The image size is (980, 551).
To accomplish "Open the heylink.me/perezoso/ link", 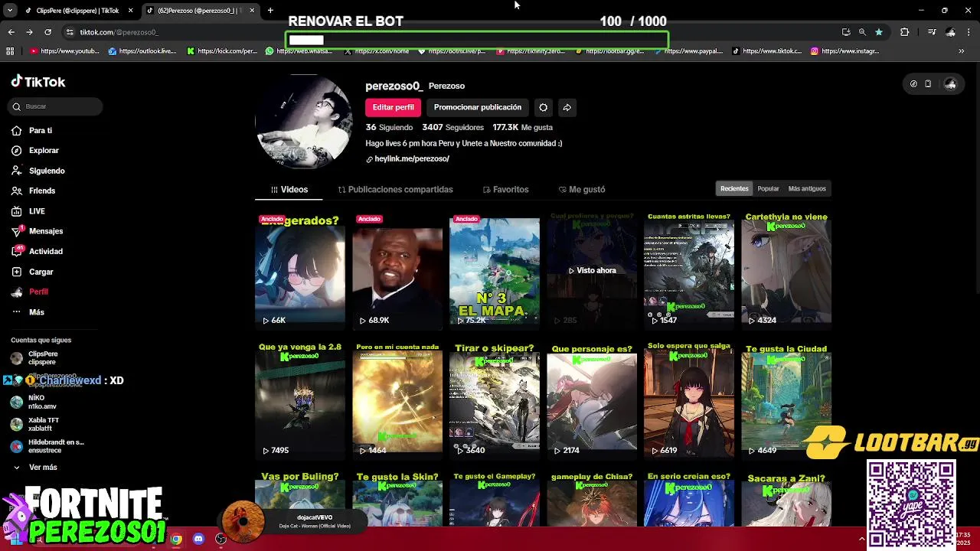I will tap(412, 158).
